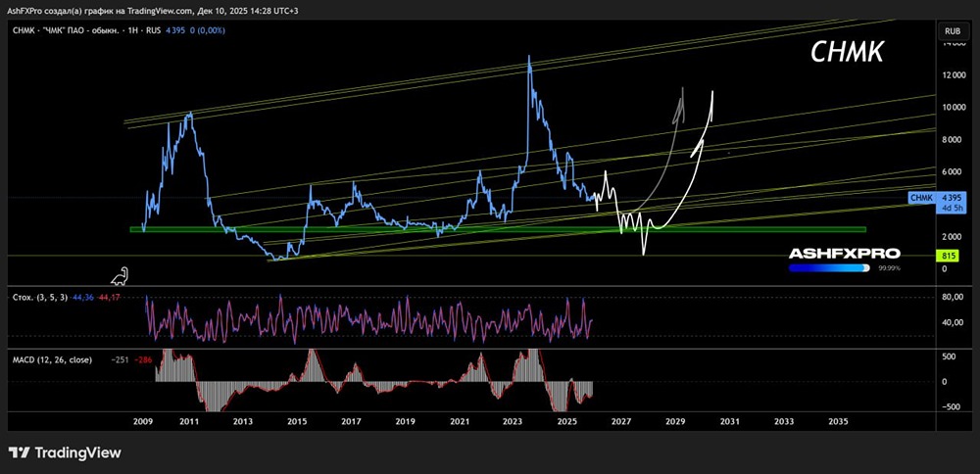Click the 4d 5h countdown label
The height and width of the screenshot is (474, 980).
tap(955, 208)
